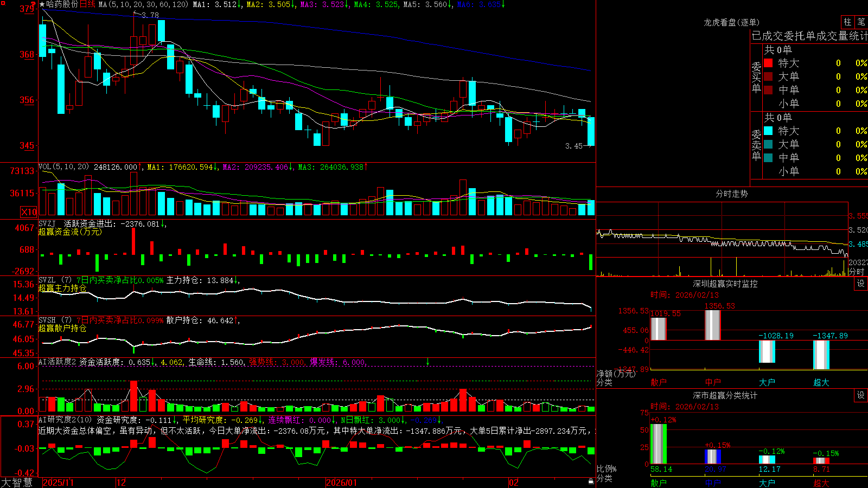Screen dimensions: 868x488
Task: Click the 委卖单 vertical label
Action: point(756,145)
